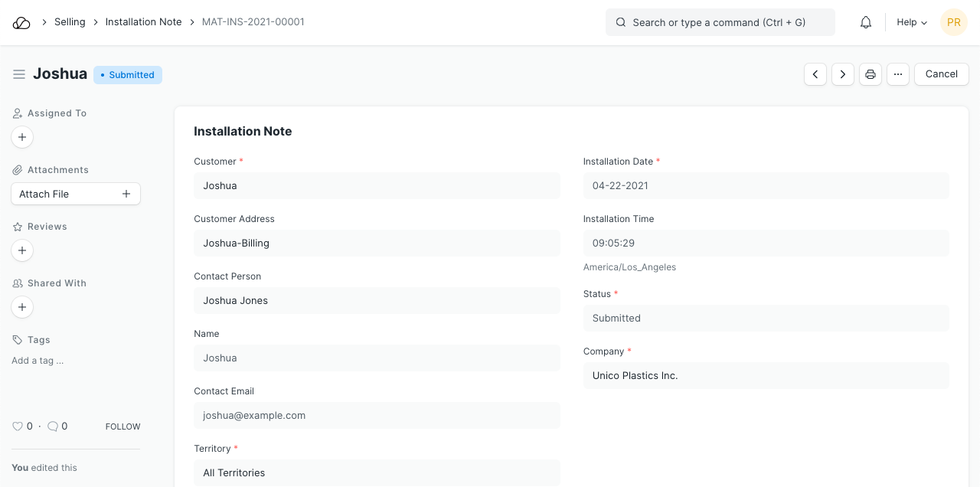Add an assignee with the plus button

tap(22, 137)
